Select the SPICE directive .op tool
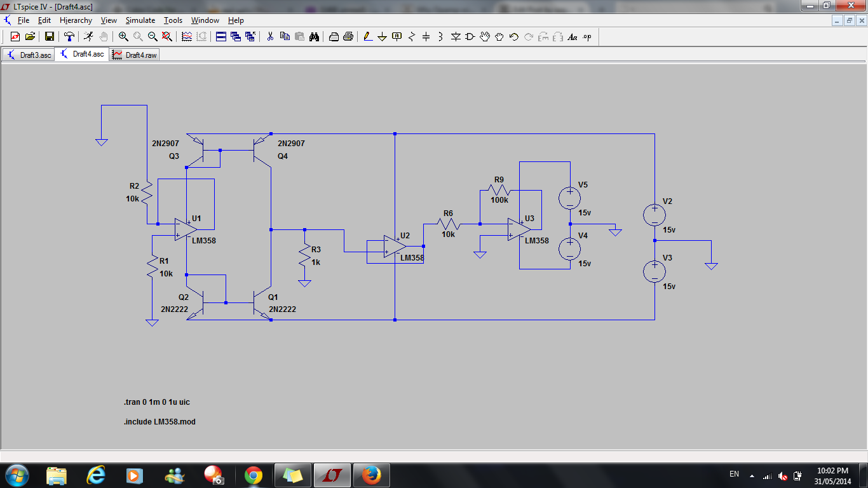868x488 pixels. tap(587, 37)
